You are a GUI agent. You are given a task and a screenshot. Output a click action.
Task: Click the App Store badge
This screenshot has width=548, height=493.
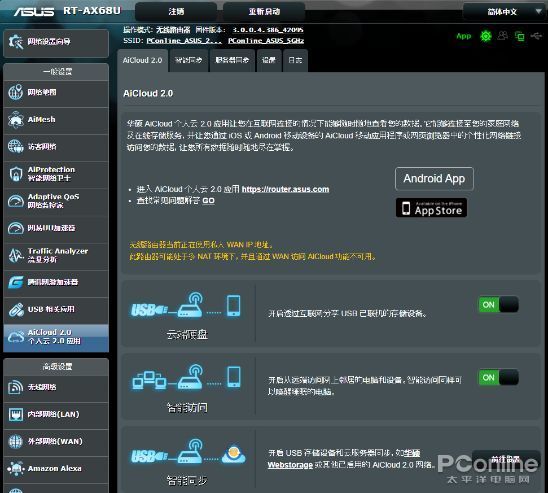tap(431, 208)
